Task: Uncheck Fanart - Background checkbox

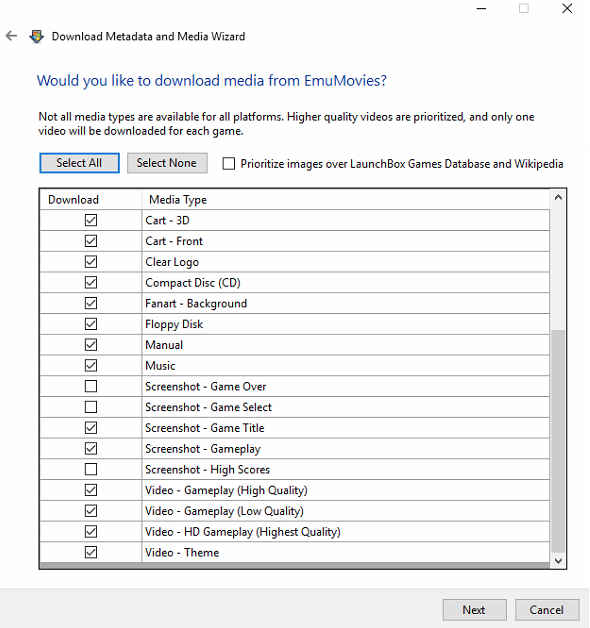Action: tap(91, 303)
